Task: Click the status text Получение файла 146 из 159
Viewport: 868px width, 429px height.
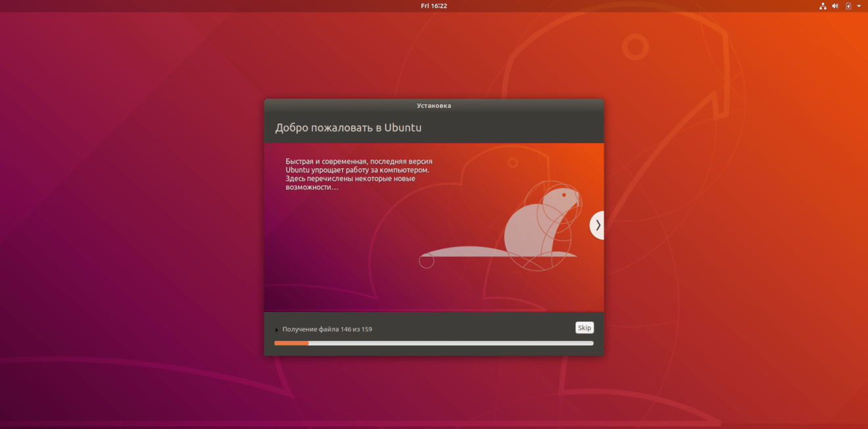Action: click(326, 328)
